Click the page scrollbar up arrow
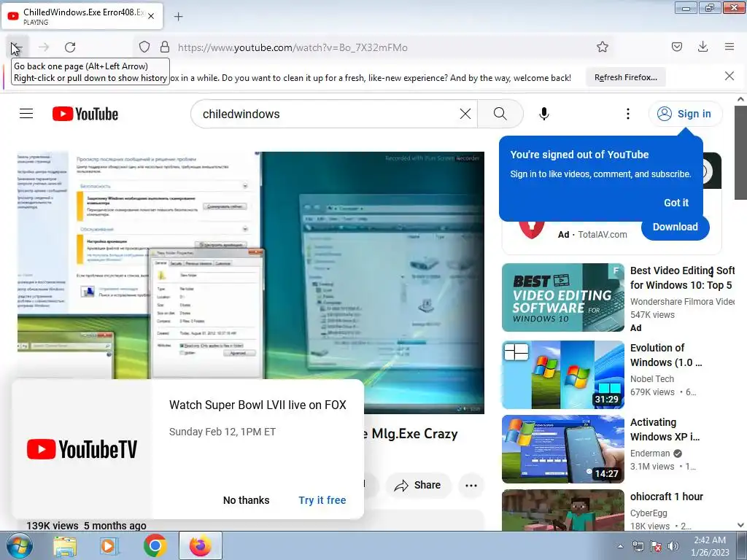Viewport: 747px width, 560px height. [x=740, y=99]
